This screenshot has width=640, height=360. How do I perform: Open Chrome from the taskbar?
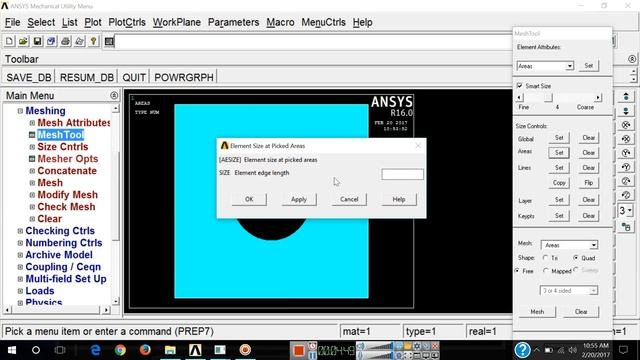tap(120, 350)
